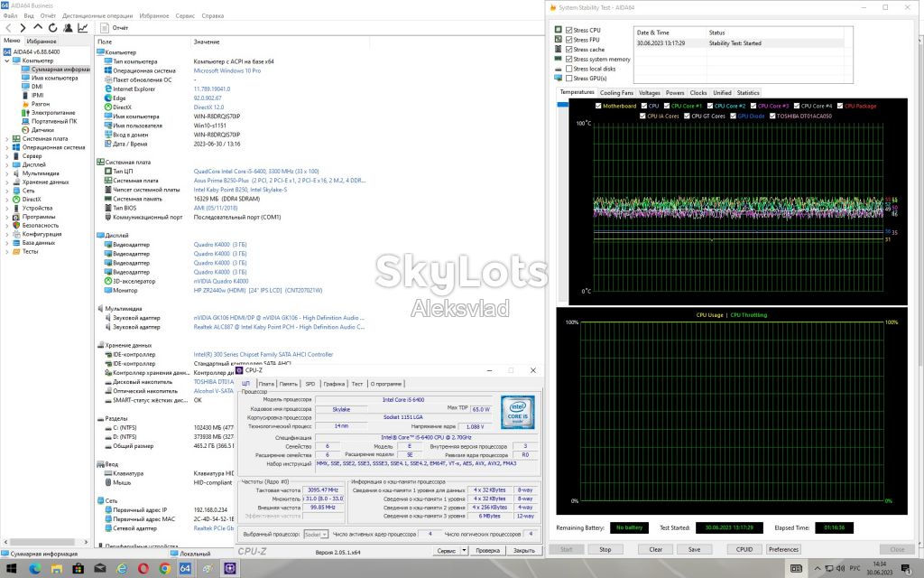Screen dimensions: 924x578
Task: Switch to Cooling Fans tab
Action: click(616, 93)
